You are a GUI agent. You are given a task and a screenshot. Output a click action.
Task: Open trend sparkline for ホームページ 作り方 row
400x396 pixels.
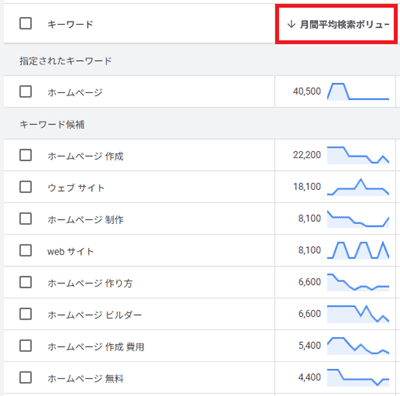coord(358,282)
